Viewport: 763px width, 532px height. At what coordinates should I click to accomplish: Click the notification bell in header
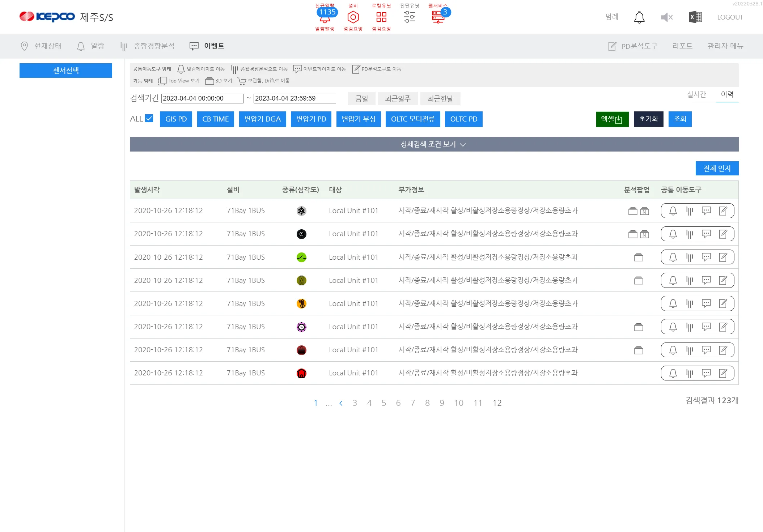[x=639, y=17]
